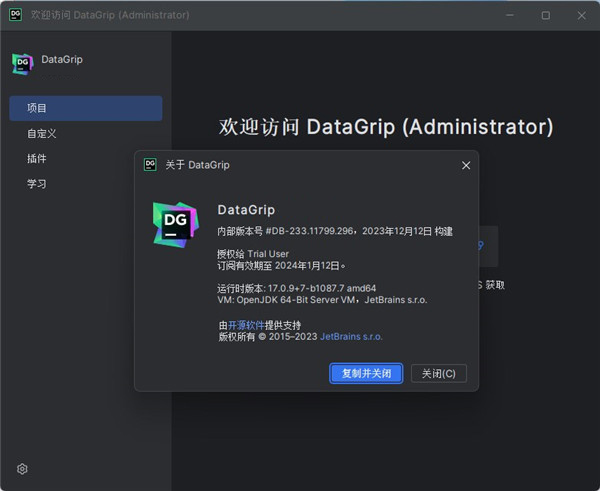The width and height of the screenshot is (600, 491).
Task: Minimize the DataGrip welcome window
Action: pos(510,15)
